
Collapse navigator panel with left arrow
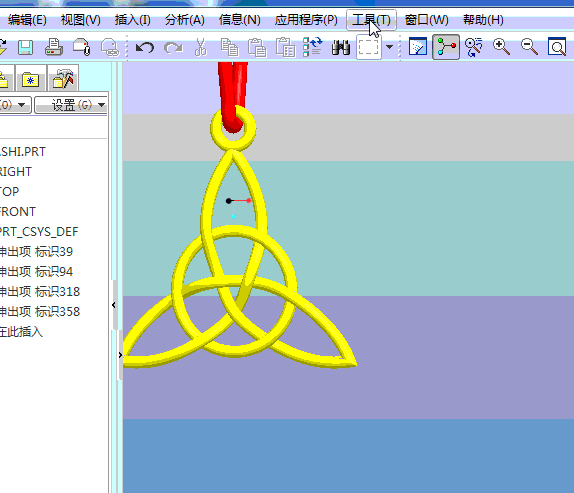tap(114, 305)
